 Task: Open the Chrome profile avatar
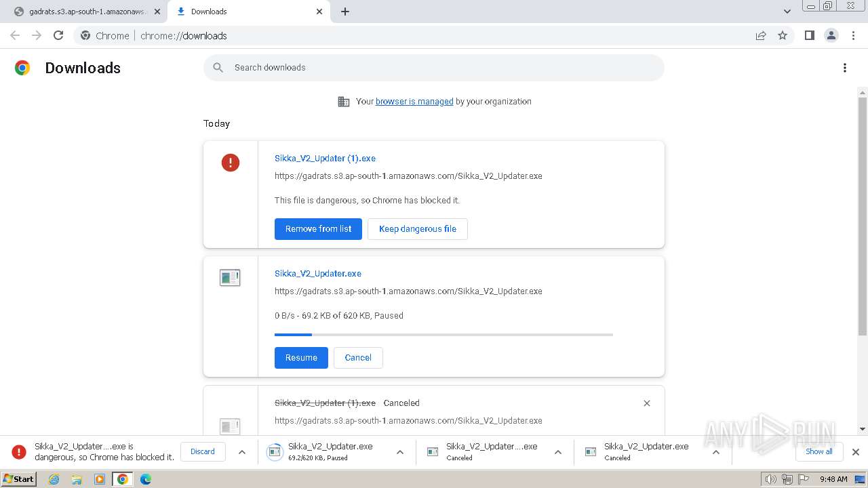click(x=831, y=35)
